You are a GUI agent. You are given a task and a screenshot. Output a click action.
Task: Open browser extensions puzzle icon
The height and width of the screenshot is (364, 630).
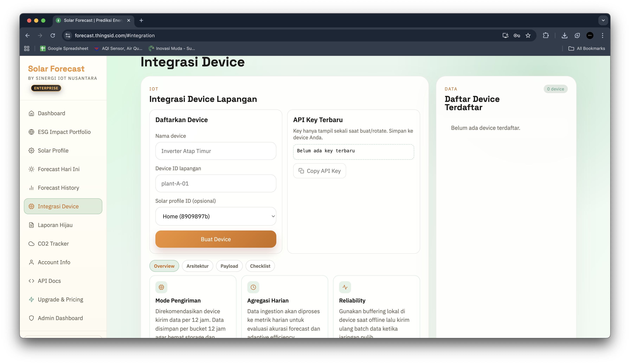coord(545,35)
